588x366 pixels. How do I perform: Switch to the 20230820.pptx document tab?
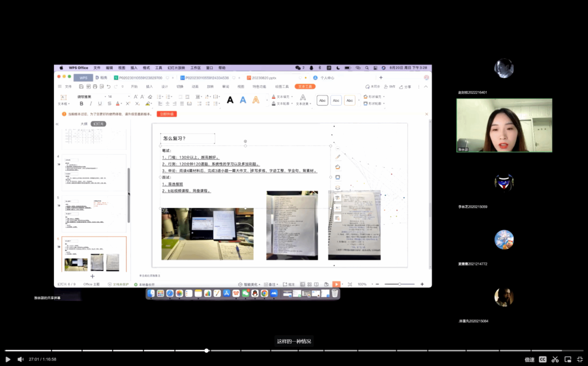click(x=264, y=78)
